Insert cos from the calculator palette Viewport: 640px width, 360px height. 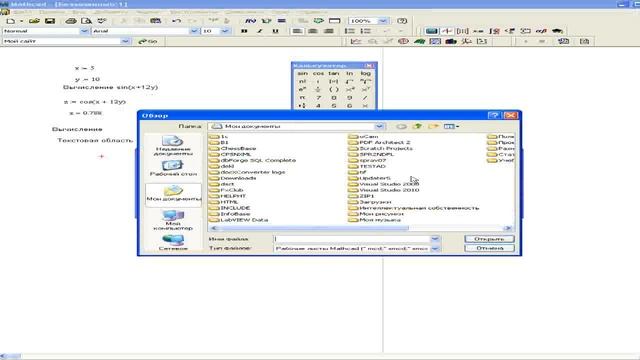tap(318, 73)
